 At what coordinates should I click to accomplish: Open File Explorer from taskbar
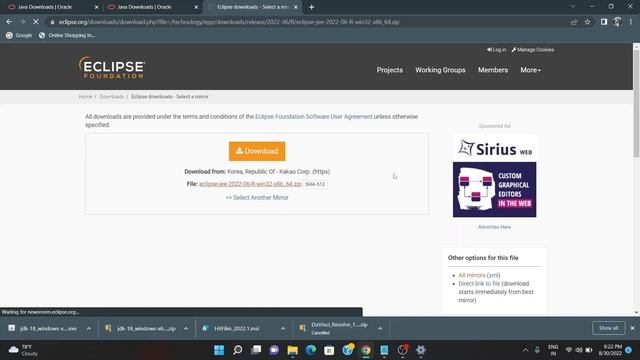tap(292, 350)
